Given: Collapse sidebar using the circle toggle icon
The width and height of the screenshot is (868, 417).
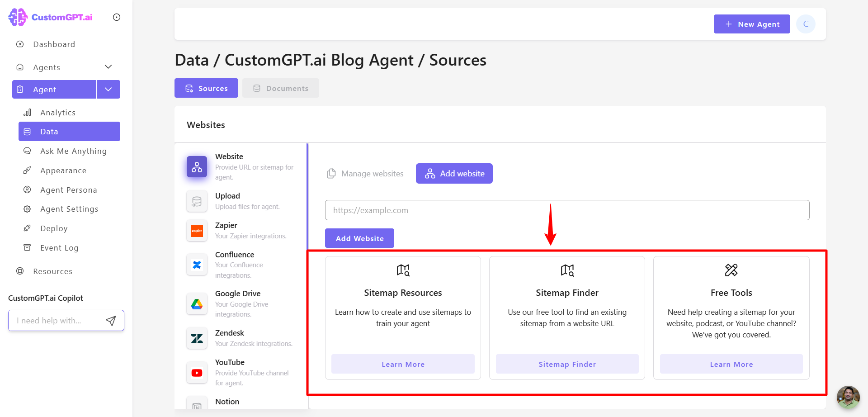Looking at the screenshot, I should 117,17.
